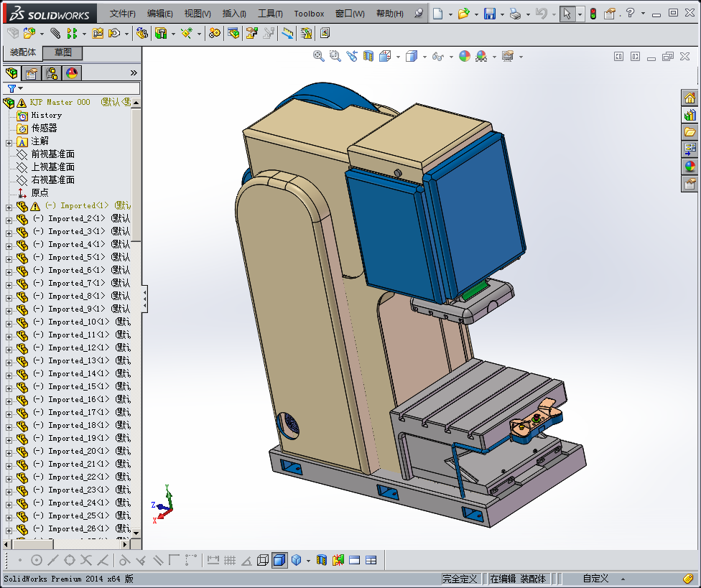
Task: Toggle the wireframe display style button
Action: pos(263,560)
